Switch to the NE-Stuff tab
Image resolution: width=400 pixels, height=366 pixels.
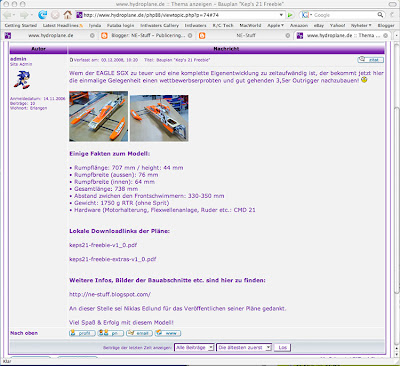point(246,36)
